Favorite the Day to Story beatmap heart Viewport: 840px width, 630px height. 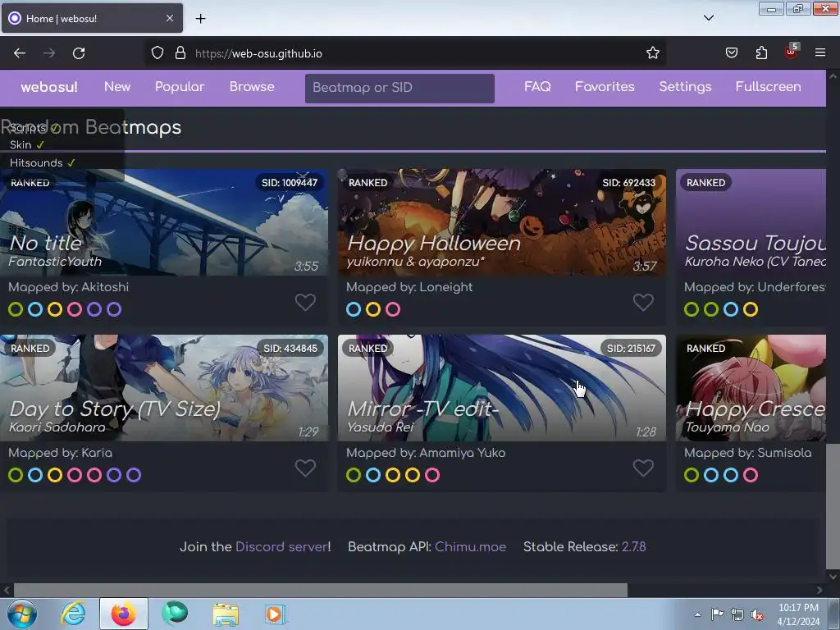click(x=305, y=468)
